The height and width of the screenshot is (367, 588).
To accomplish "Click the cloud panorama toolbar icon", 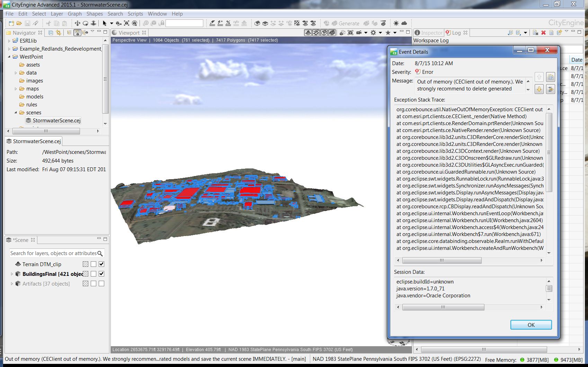I will click(404, 23).
